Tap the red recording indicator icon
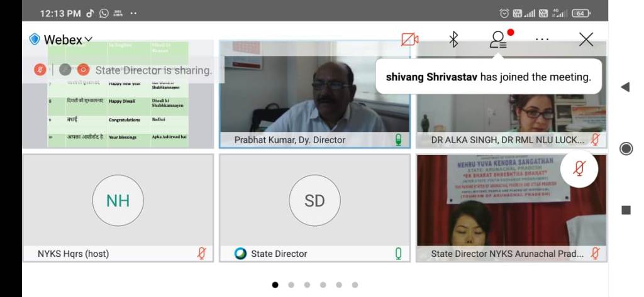The width and height of the screenshot is (644, 297). point(82,70)
